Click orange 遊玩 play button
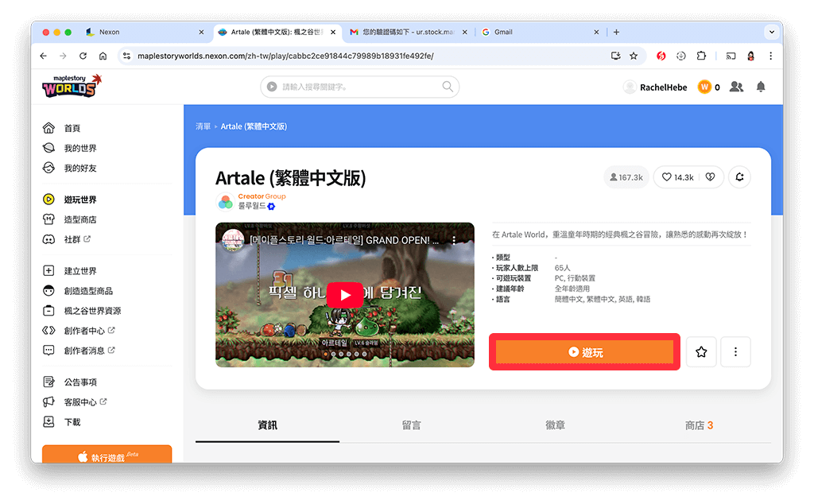 click(x=584, y=352)
